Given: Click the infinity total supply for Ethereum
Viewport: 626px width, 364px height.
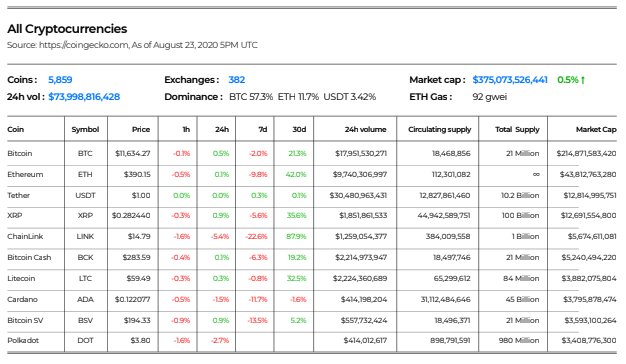Looking at the screenshot, I should click(x=536, y=174).
